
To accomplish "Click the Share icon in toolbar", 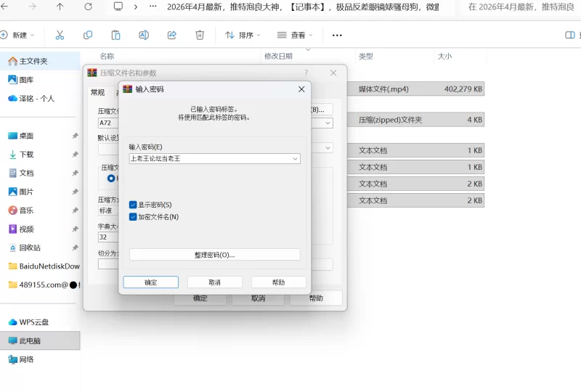I will [x=172, y=35].
